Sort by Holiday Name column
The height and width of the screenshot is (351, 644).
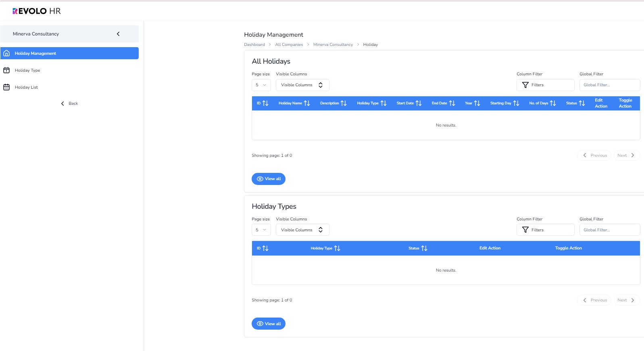pyautogui.click(x=294, y=103)
